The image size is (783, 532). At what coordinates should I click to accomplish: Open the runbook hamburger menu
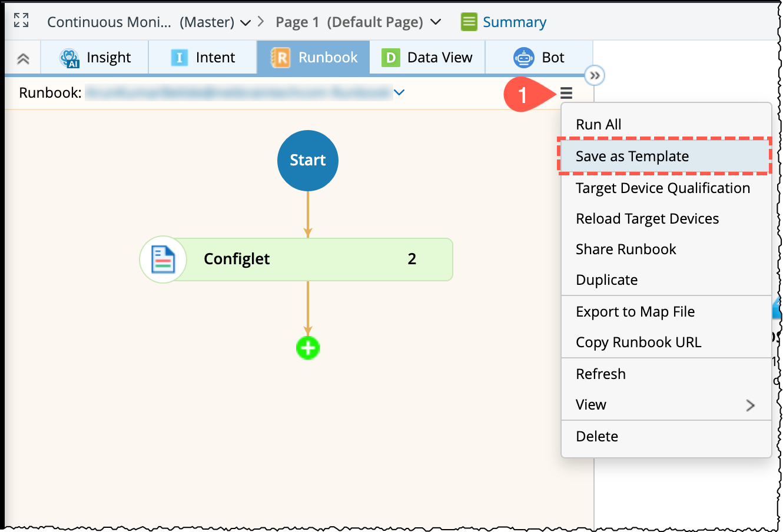pyautogui.click(x=566, y=93)
